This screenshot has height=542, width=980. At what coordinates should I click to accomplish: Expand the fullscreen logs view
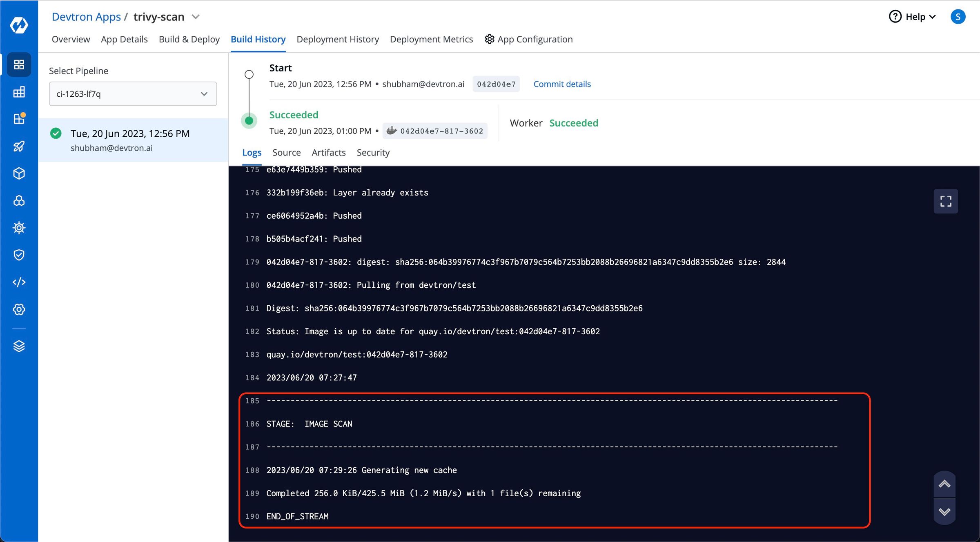click(946, 201)
